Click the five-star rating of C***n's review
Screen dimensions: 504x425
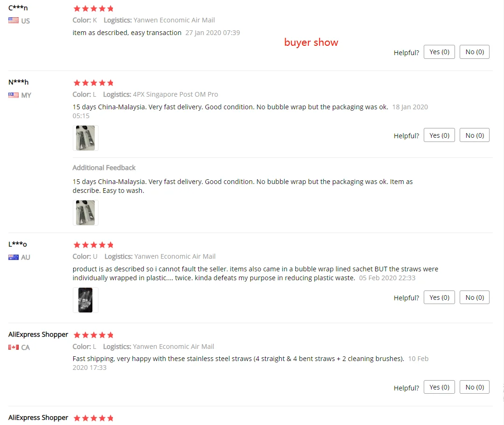93,9
